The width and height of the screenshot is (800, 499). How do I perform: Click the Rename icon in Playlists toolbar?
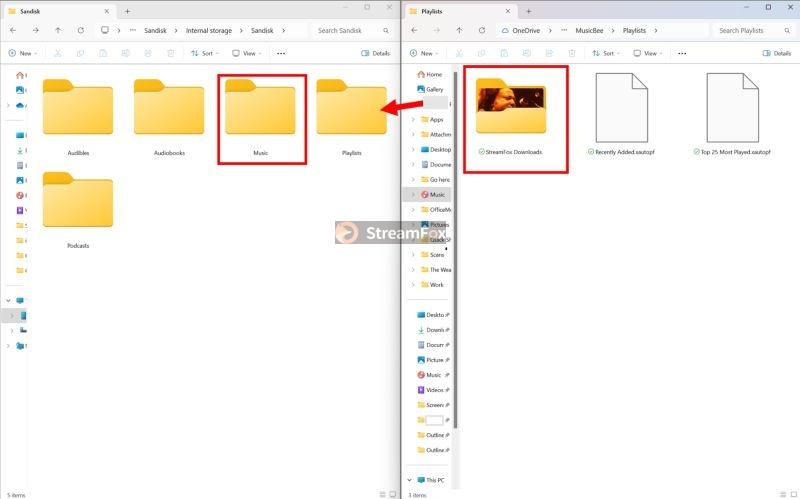(x=527, y=53)
